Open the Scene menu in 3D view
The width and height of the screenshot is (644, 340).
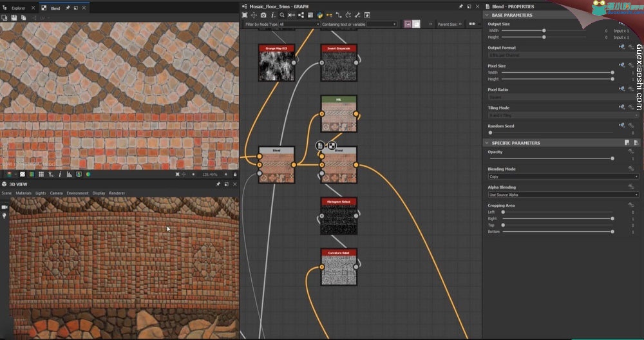click(6, 193)
